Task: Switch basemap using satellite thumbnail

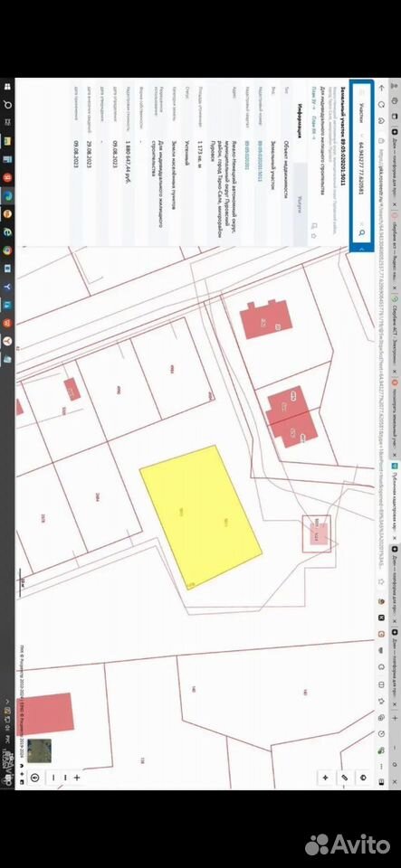Action: point(39,750)
